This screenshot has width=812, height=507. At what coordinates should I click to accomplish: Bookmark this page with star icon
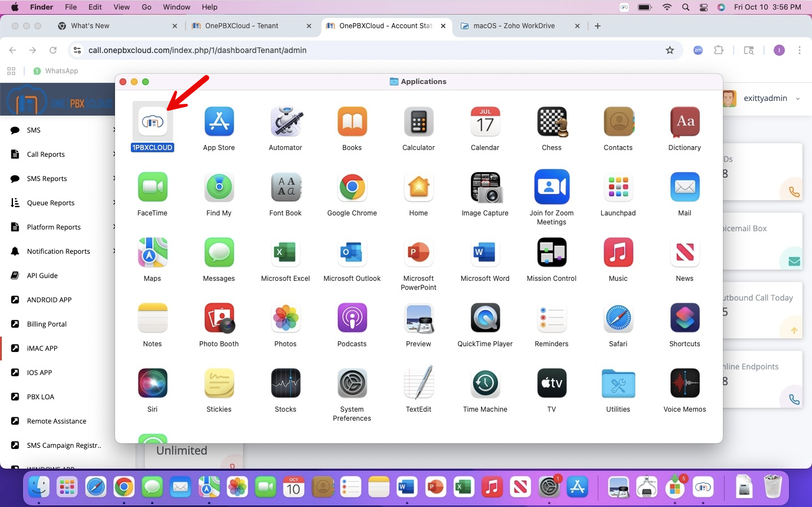(670, 50)
